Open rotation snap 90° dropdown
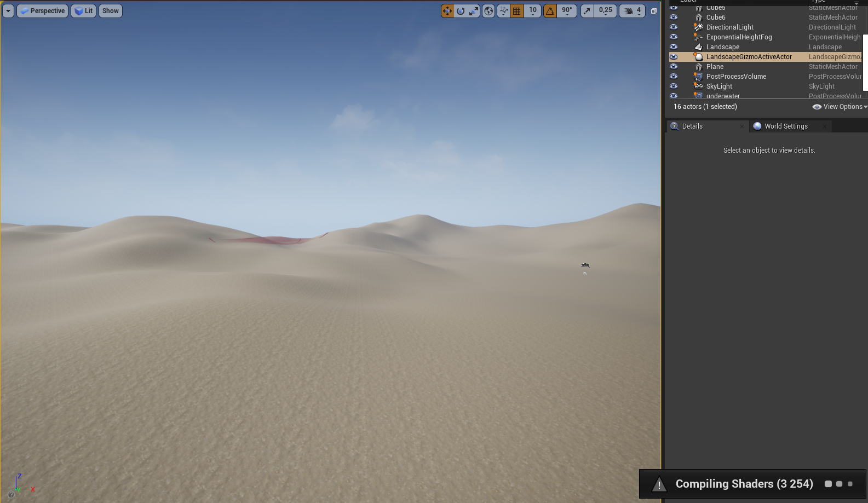The width and height of the screenshot is (868, 503). click(x=567, y=11)
